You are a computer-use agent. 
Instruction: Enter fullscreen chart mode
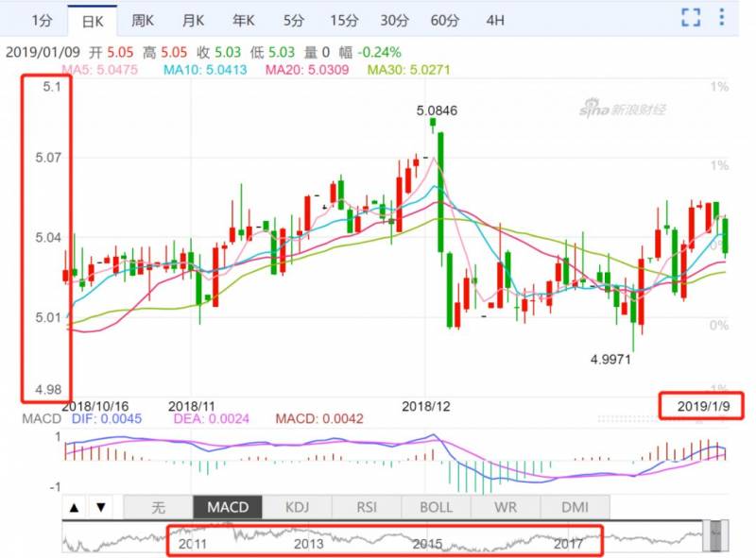(x=692, y=18)
